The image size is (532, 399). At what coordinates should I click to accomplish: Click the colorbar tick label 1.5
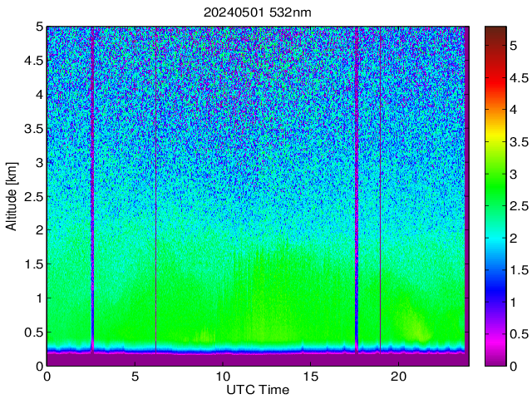(x=519, y=270)
